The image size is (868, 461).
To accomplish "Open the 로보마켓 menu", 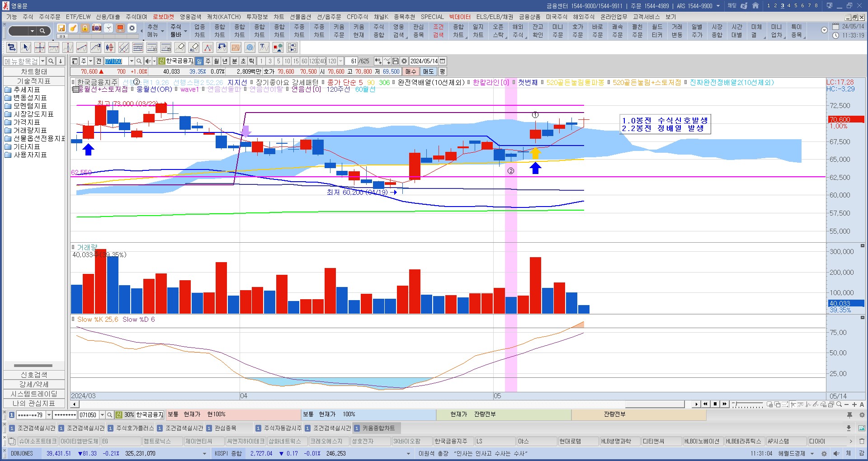I will click(163, 17).
